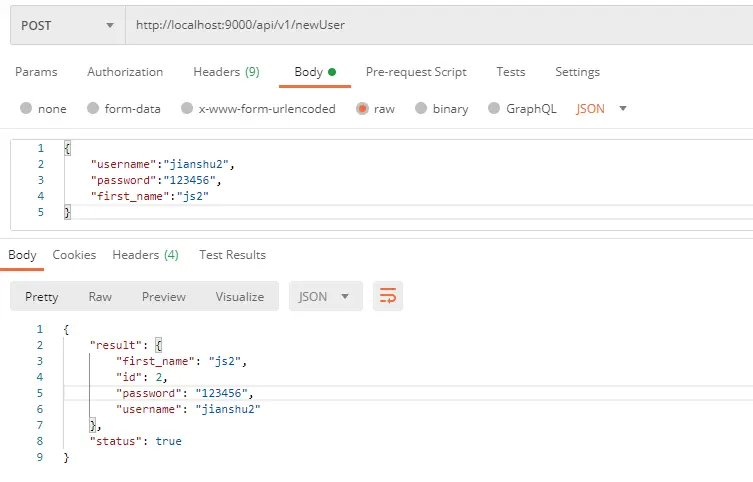Show the response Cookies tab

[74, 254]
